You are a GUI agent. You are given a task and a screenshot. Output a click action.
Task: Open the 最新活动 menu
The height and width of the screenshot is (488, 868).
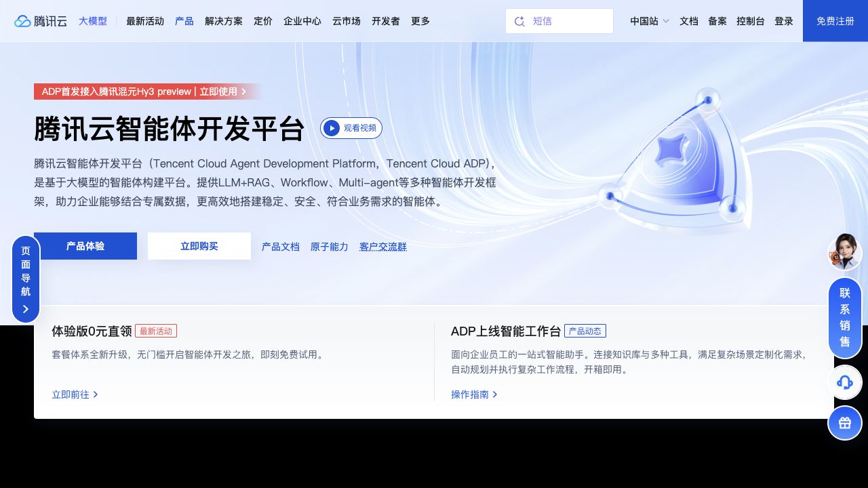tap(145, 21)
